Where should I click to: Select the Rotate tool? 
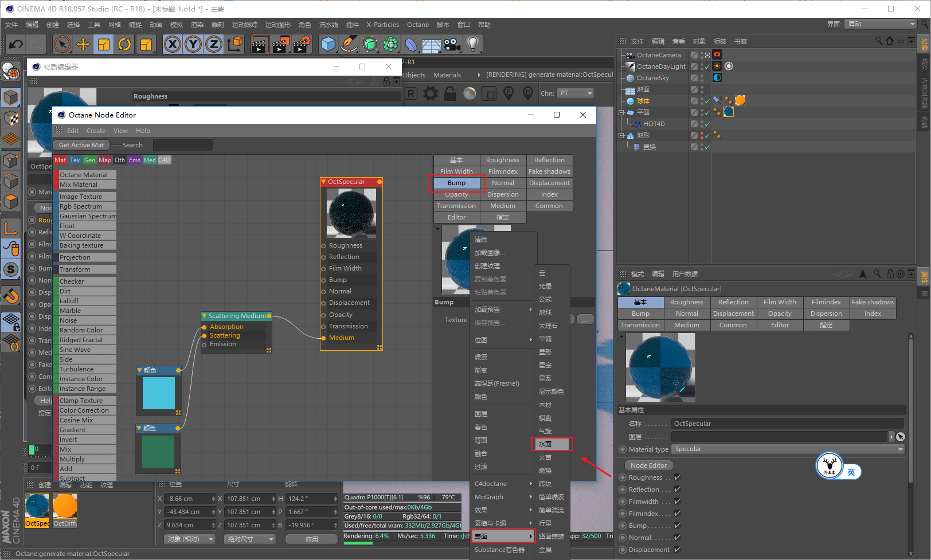point(124,44)
